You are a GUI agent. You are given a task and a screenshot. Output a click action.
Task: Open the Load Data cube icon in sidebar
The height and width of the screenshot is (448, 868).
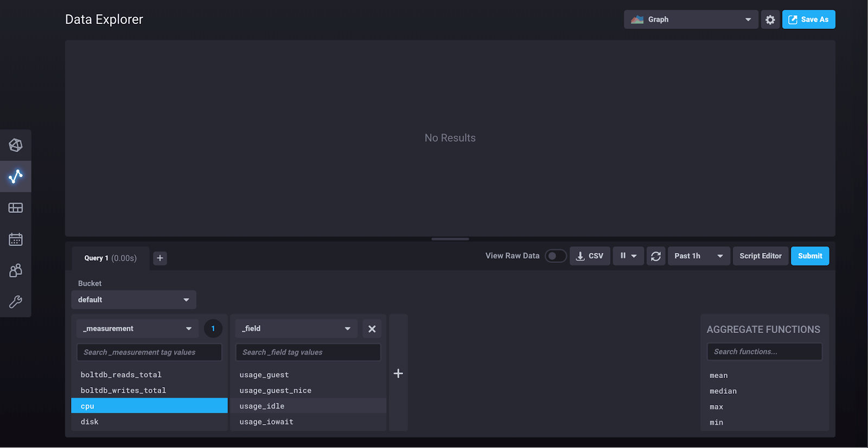(x=16, y=145)
